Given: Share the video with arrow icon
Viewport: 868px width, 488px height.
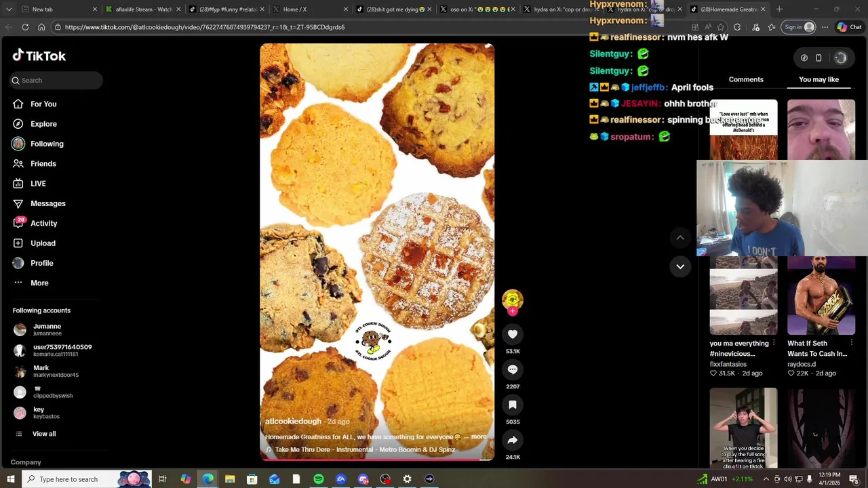Looking at the screenshot, I should click(513, 440).
